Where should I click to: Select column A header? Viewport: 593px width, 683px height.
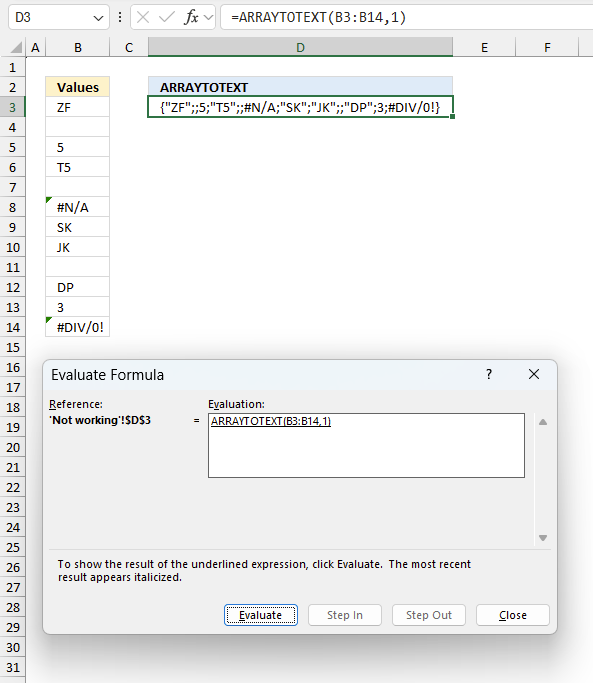click(x=35, y=47)
